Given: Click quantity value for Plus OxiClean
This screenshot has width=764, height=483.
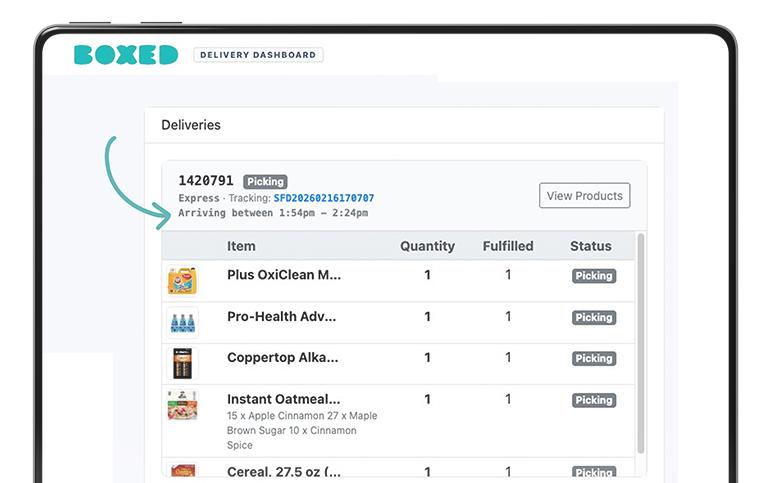Looking at the screenshot, I should (427, 275).
